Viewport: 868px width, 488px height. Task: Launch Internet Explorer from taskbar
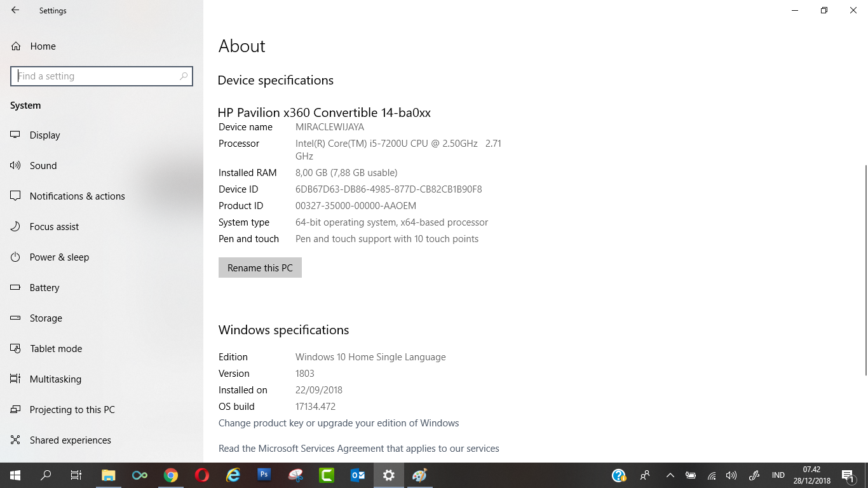coord(233,475)
